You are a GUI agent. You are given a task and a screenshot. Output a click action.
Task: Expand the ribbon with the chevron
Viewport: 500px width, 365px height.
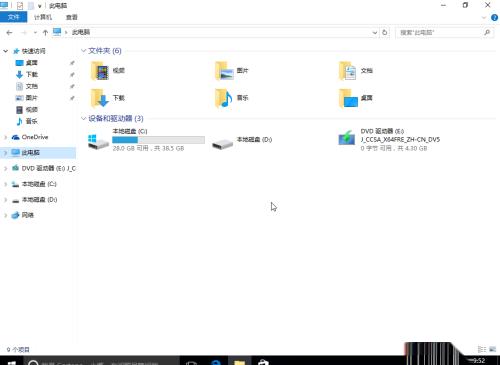coord(484,18)
